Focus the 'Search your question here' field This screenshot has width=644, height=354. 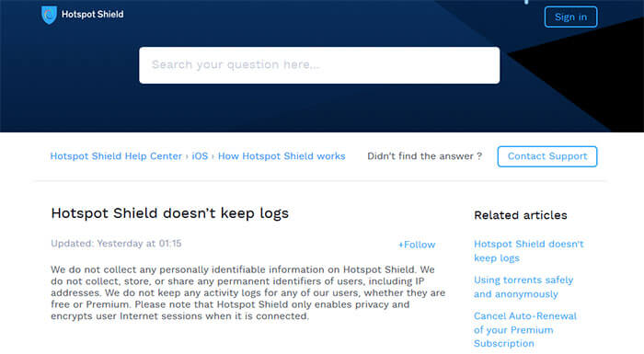click(x=319, y=65)
